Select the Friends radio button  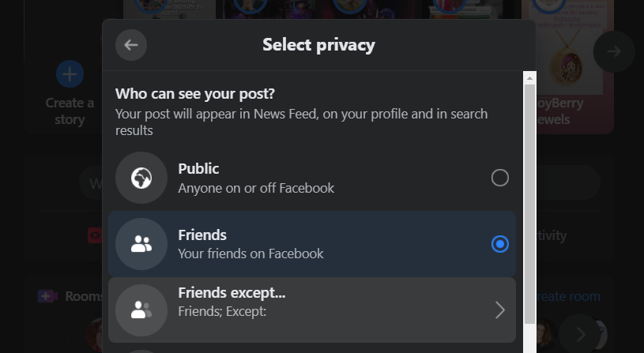[499, 244]
